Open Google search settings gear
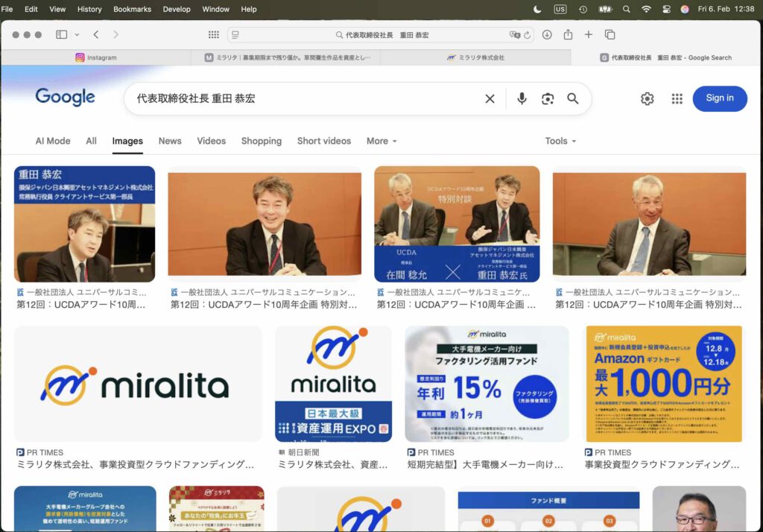 tap(647, 98)
